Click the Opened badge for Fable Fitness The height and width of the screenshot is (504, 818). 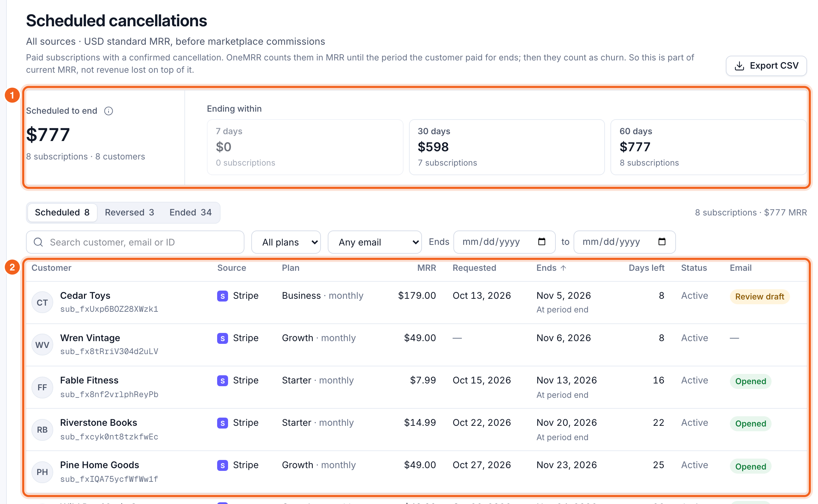click(750, 381)
